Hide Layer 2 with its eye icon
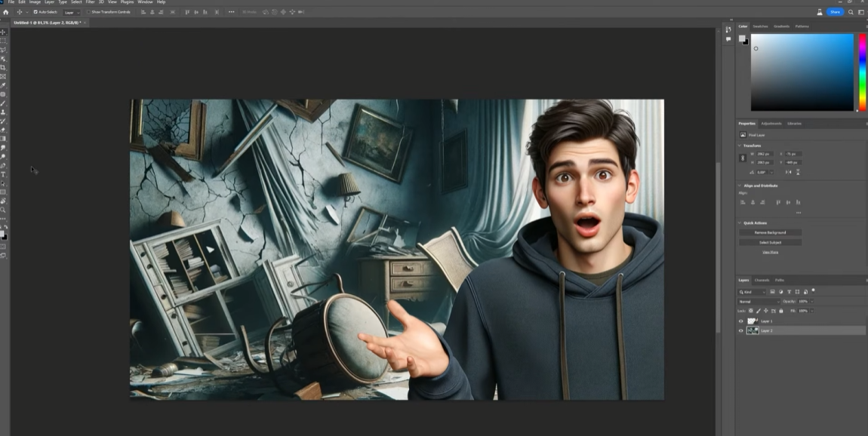The height and width of the screenshot is (436, 868). [740, 331]
